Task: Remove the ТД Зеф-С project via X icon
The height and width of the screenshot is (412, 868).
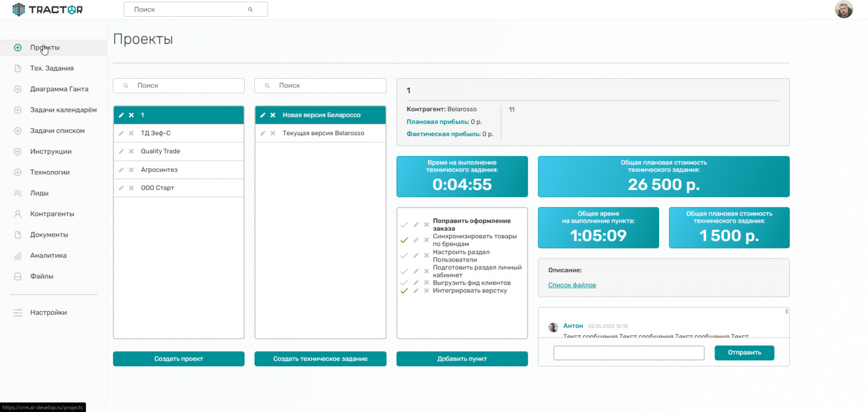Action: point(131,133)
